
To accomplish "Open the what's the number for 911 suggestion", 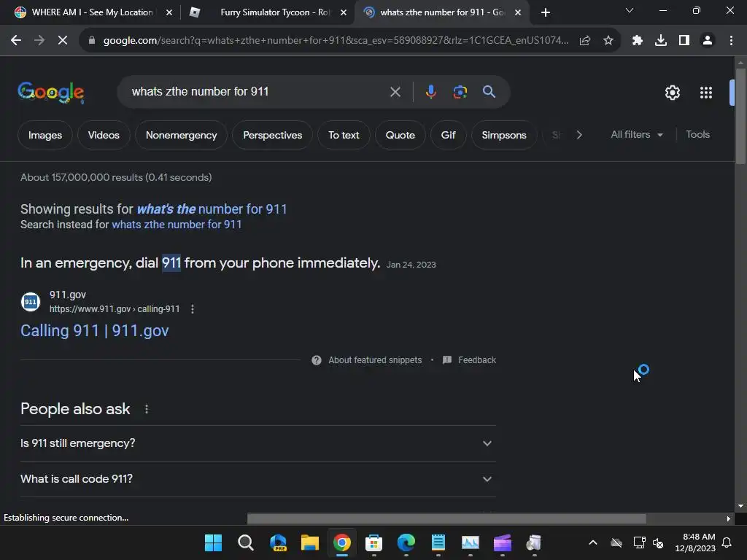I will pos(212,209).
